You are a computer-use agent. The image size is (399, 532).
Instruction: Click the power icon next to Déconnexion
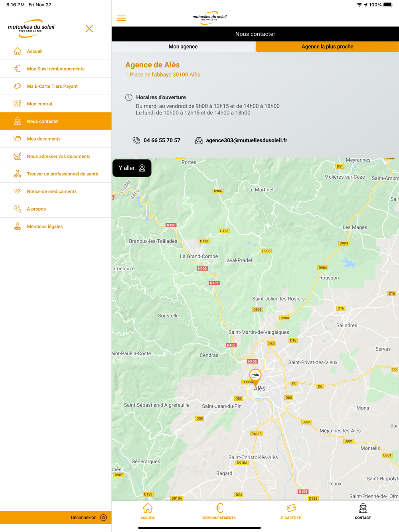[x=103, y=518]
